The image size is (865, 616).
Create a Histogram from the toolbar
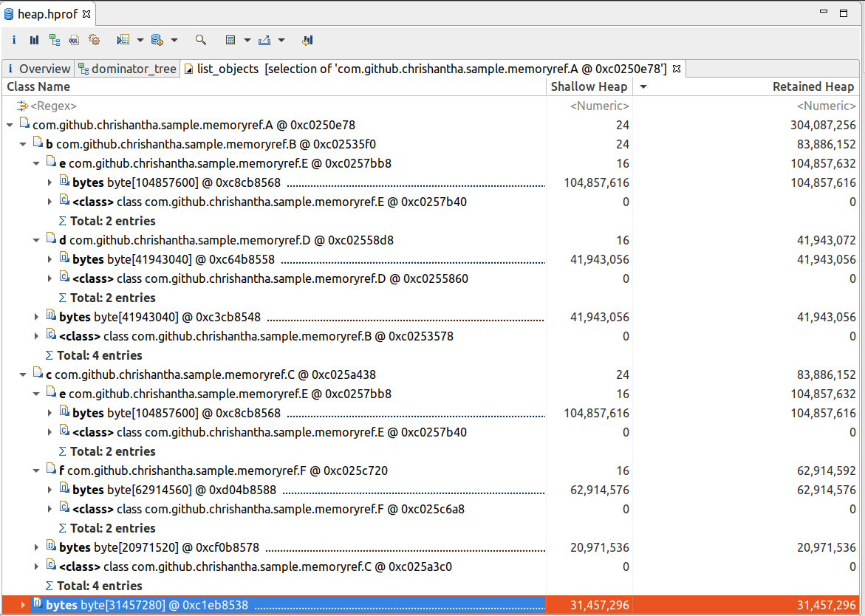pos(34,40)
